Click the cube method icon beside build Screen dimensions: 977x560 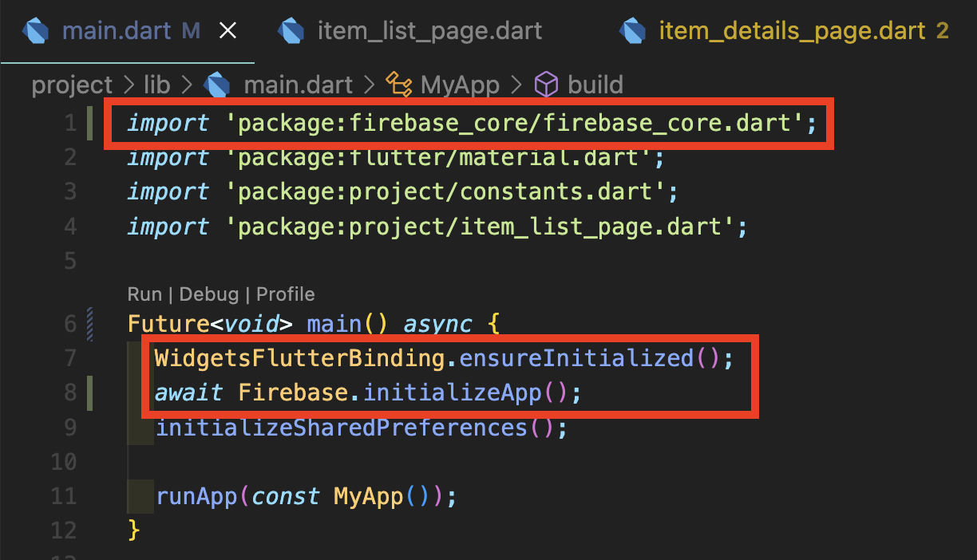pos(546,85)
